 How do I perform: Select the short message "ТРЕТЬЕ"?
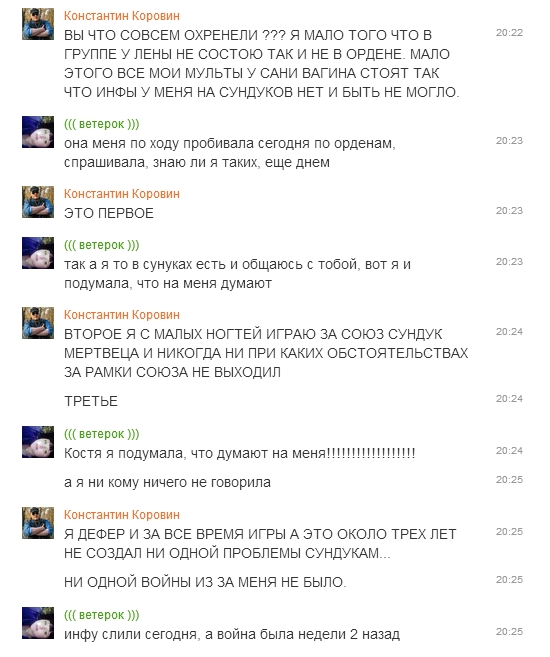[x=91, y=401]
